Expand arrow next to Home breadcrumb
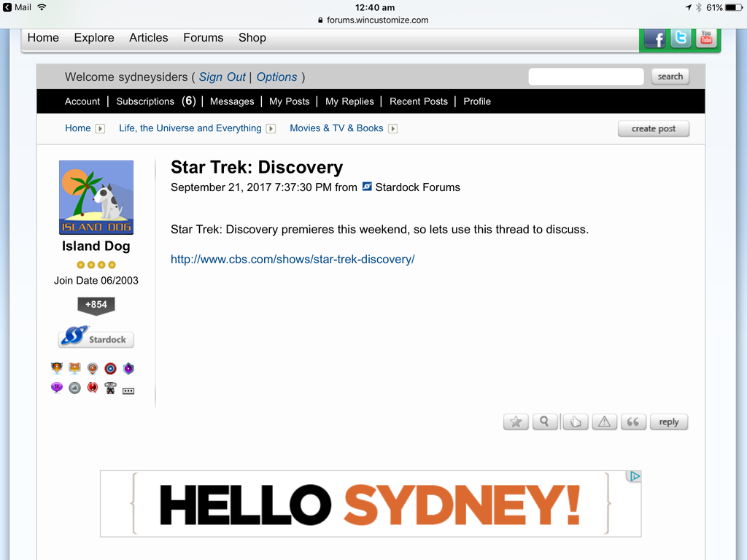The height and width of the screenshot is (560, 747). (x=100, y=128)
